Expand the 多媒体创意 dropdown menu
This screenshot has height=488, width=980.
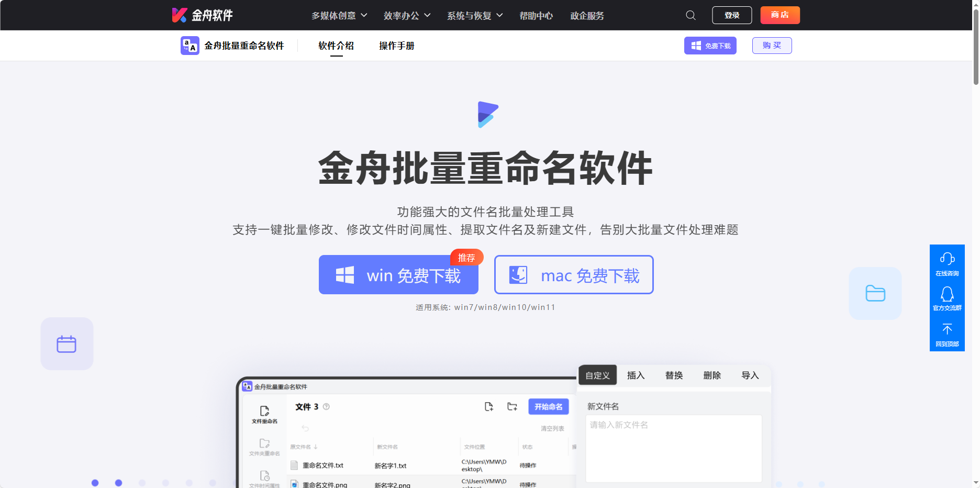pyautogui.click(x=339, y=15)
